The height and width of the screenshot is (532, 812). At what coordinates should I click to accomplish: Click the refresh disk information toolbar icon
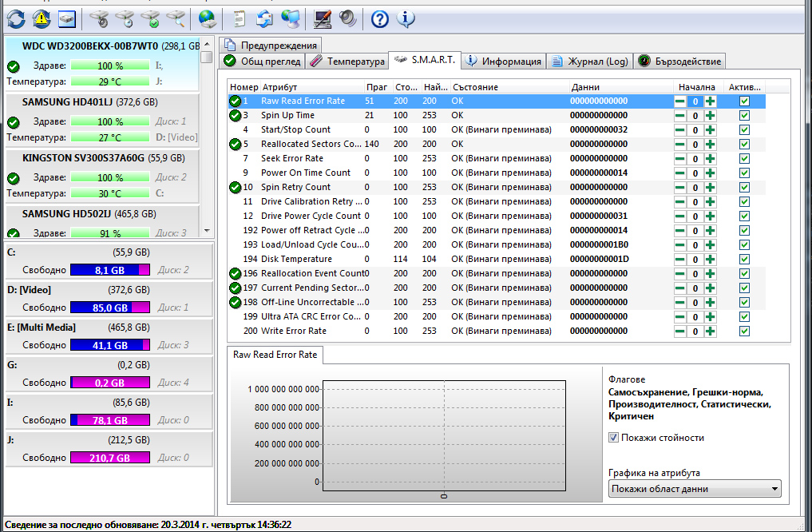click(x=16, y=19)
